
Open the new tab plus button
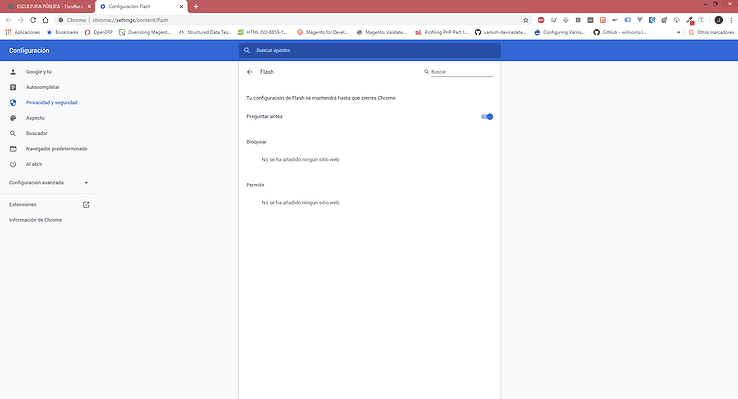pyautogui.click(x=196, y=7)
